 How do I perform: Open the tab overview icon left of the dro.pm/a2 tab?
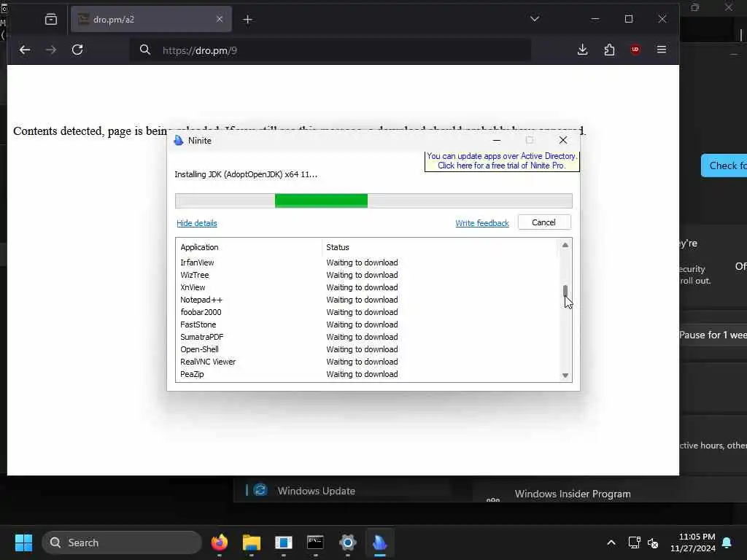(50, 19)
